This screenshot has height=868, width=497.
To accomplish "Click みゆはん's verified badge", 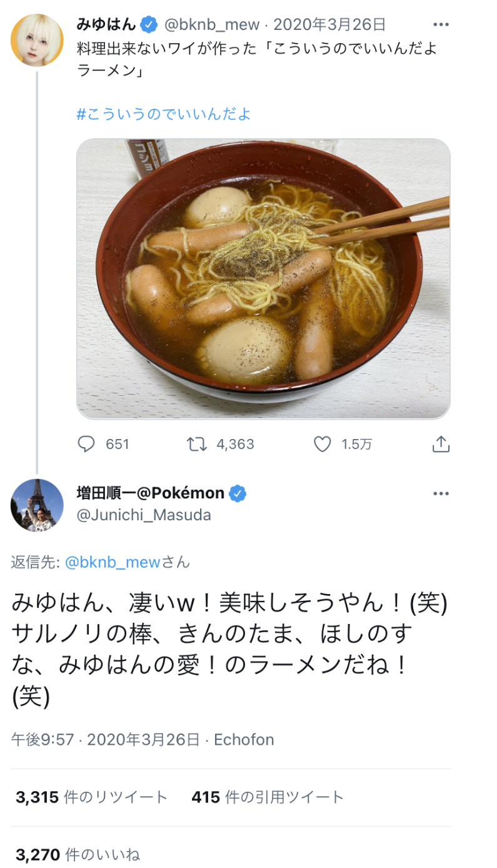I will pos(149,25).
